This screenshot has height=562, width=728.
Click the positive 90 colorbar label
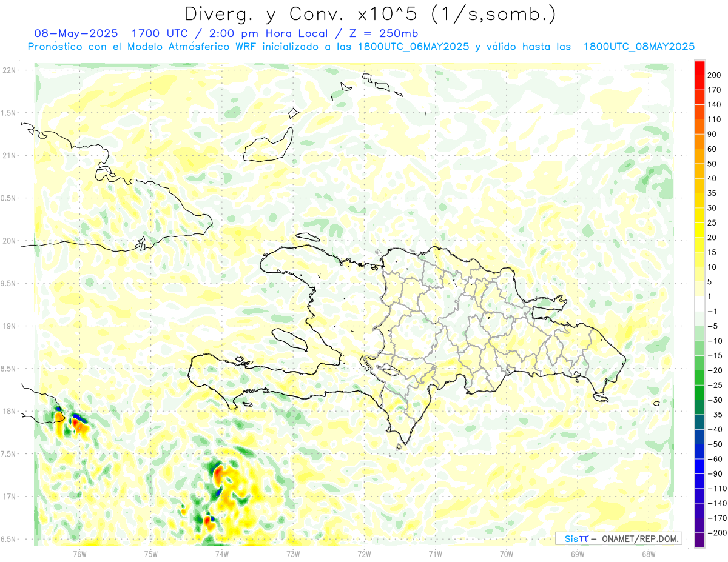(x=712, y=134)
